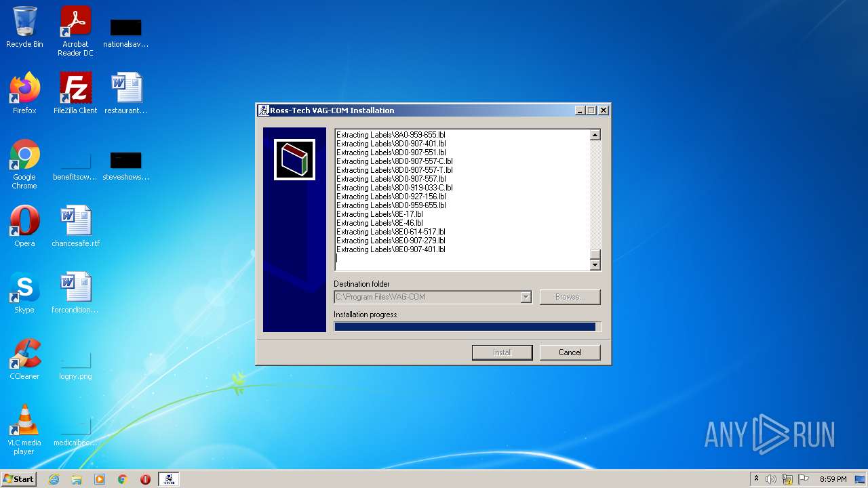Select log line Labels\8D0-907-557-C.lbl
The image size is (868, 488).
pyautogui.click(x=395, y=161)
